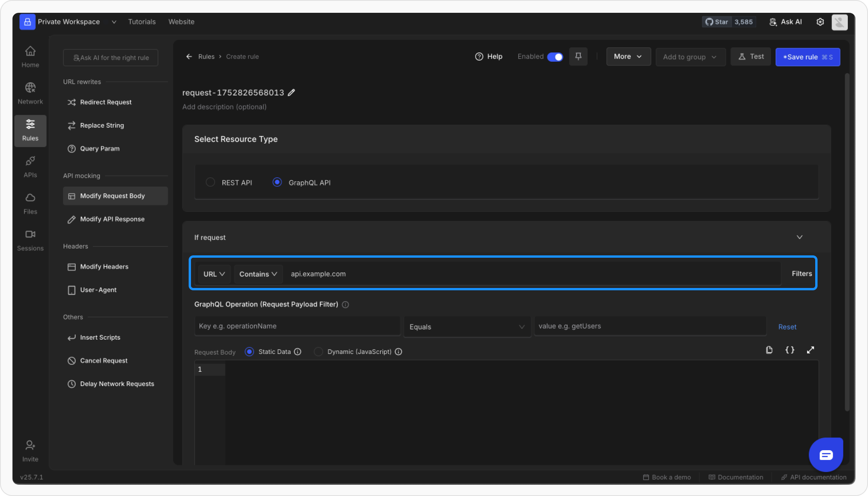Image resolution: width=868 pixels, height=496 pixels.
Task: Open Modify API Response rule type
Action: (112, 219)
